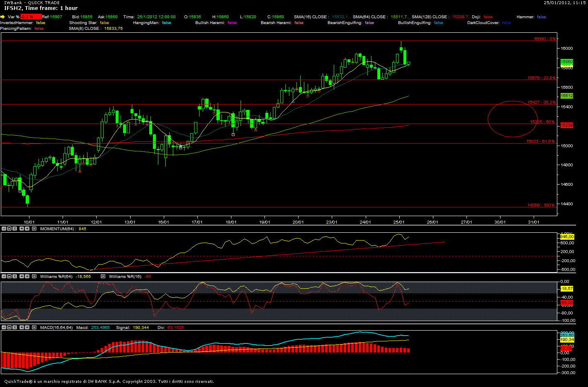The height and width of the screenshot is (387, 588).
Task: Click the red -0,3 % variation value
Action: tap(31, 17)
